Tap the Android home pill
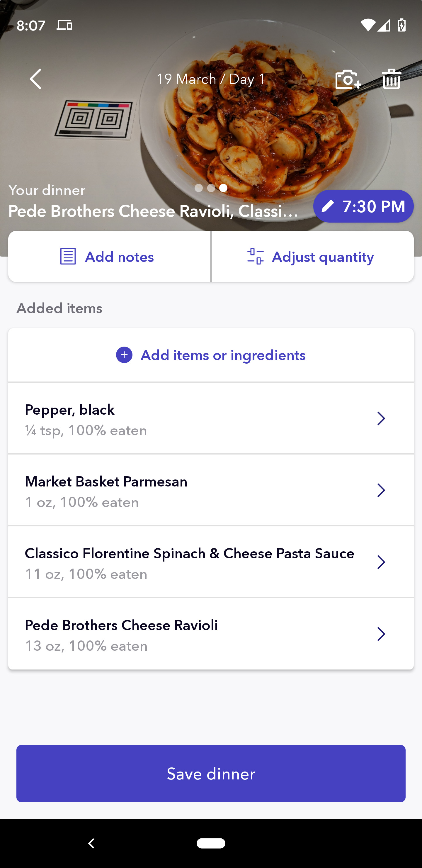 point(211,843)
